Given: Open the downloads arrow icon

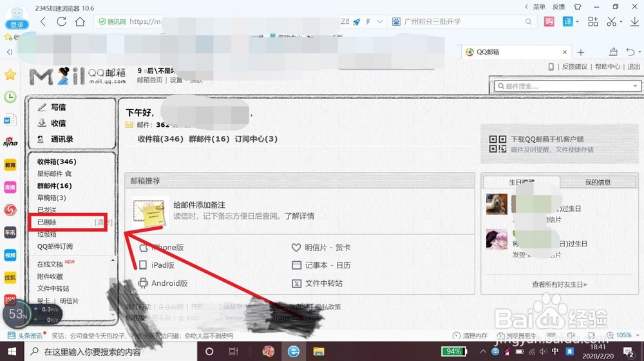Looking at the screenshot, I should click(634, 21).
